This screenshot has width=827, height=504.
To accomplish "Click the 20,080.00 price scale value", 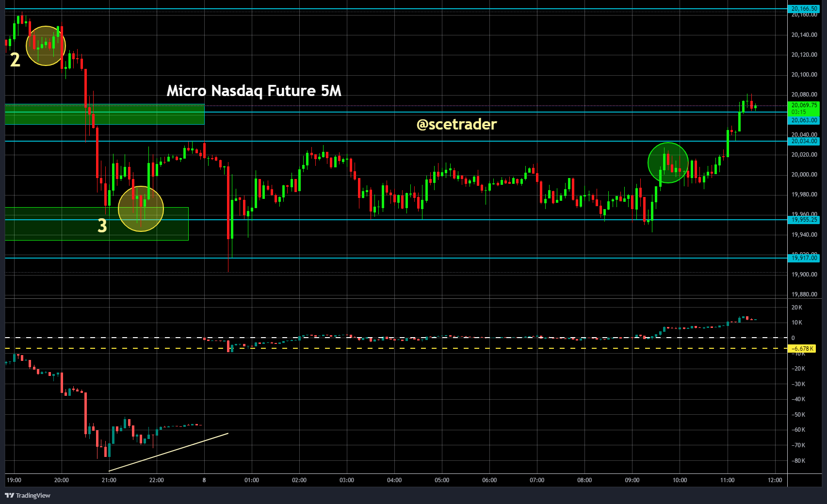I will click(x=804, y=95).
